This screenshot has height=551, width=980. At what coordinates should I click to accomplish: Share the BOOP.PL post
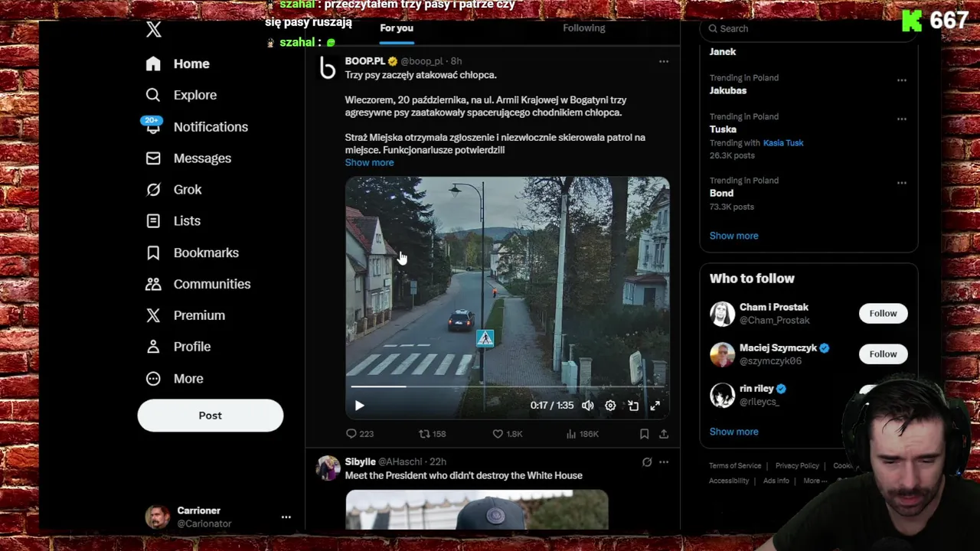pos(664,434)
